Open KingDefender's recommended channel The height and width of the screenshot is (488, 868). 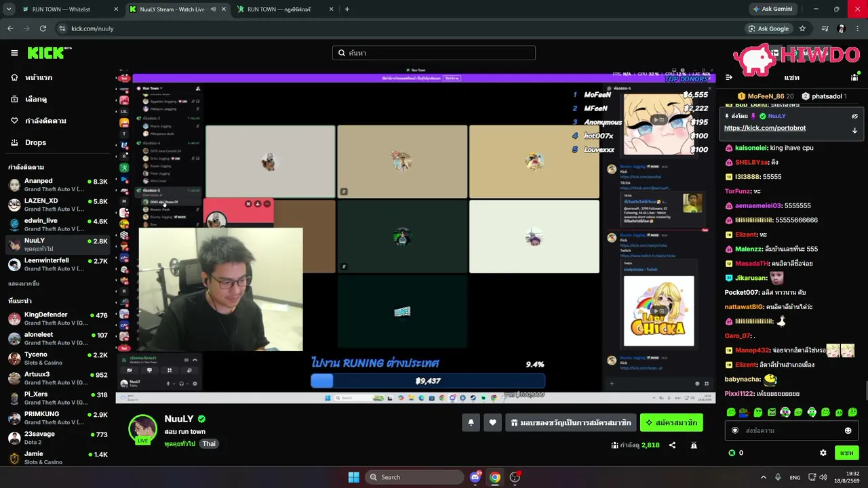[x=58, y=319]
